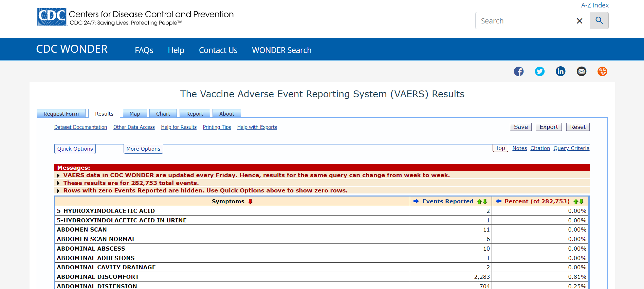
Task: Open FAQs in navigation bar
Action: pyautogui.click(x=144, y=50)
